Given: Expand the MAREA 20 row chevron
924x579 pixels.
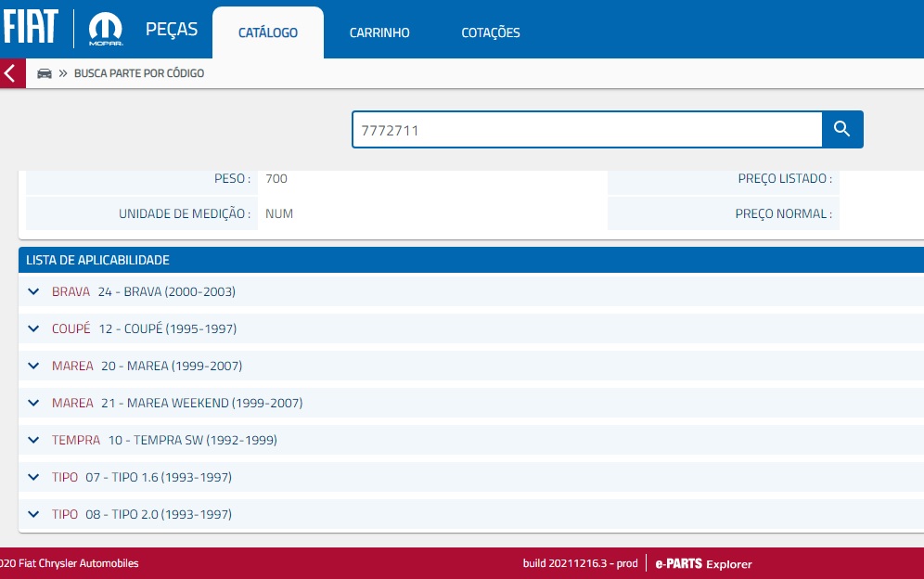Looking at the screenshot, I should 34,366.
